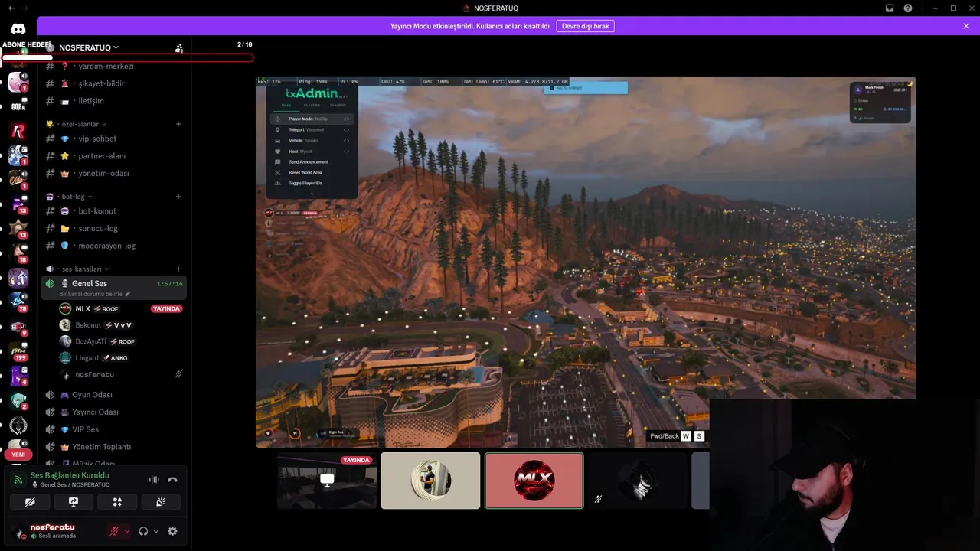Viewport: 980px width, 551px height.
Task: Disconnect from voice with hang-up icon
Action: [172, 480]
